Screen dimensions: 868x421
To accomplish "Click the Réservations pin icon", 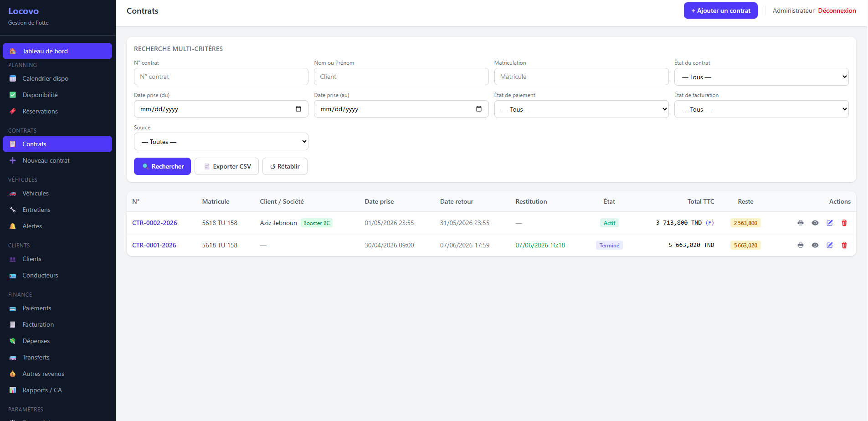I will click(13, 111).
